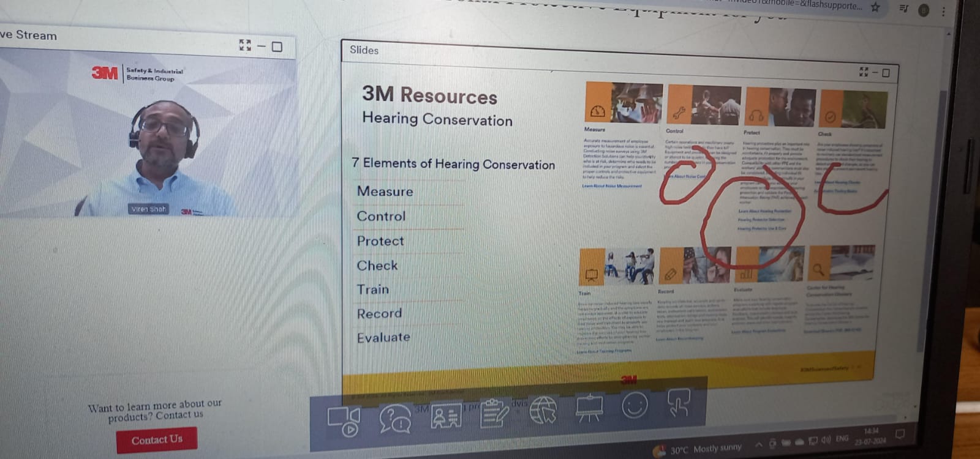This screenshot has height=459, width=980.
Task: Click the '3M Resources' slide heading
Action: point(429,95)
